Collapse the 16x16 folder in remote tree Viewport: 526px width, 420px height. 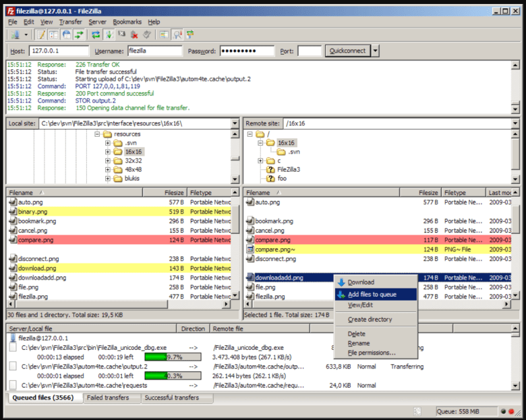pos(260,143)
